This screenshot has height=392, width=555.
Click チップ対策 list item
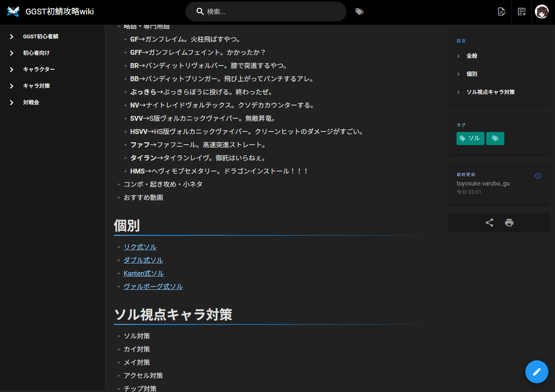pyautogui.click(x=140, y=388)
